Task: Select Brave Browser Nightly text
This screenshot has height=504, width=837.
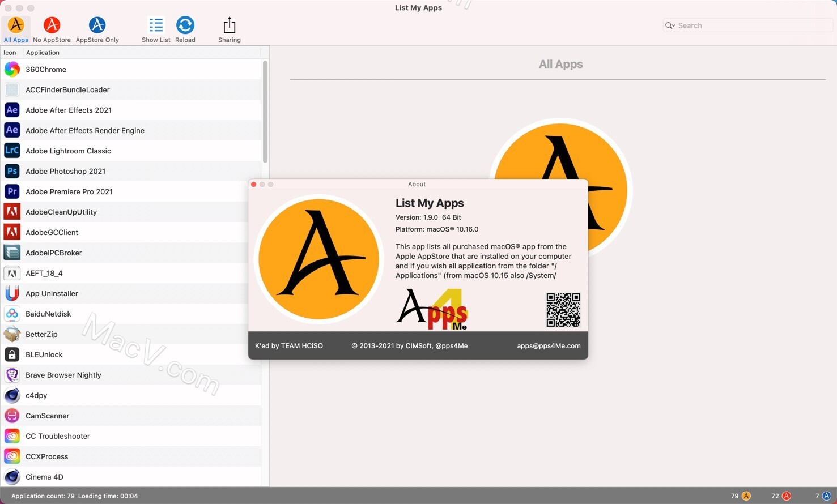Action: [63, 375]
